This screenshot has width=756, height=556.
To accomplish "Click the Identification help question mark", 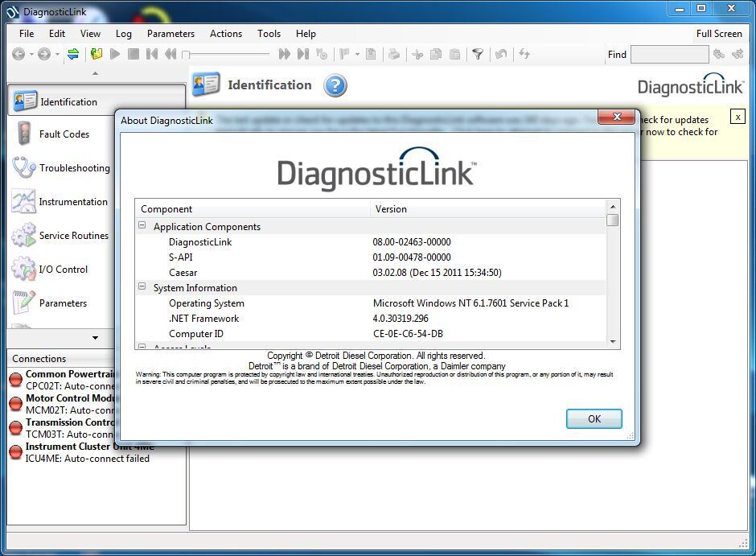I will click(335, 85).
